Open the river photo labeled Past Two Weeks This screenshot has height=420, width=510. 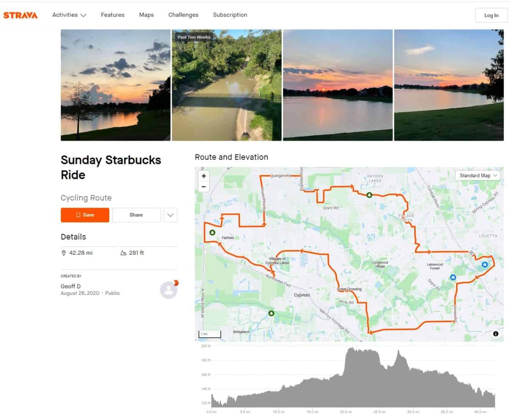pos(227,85)
